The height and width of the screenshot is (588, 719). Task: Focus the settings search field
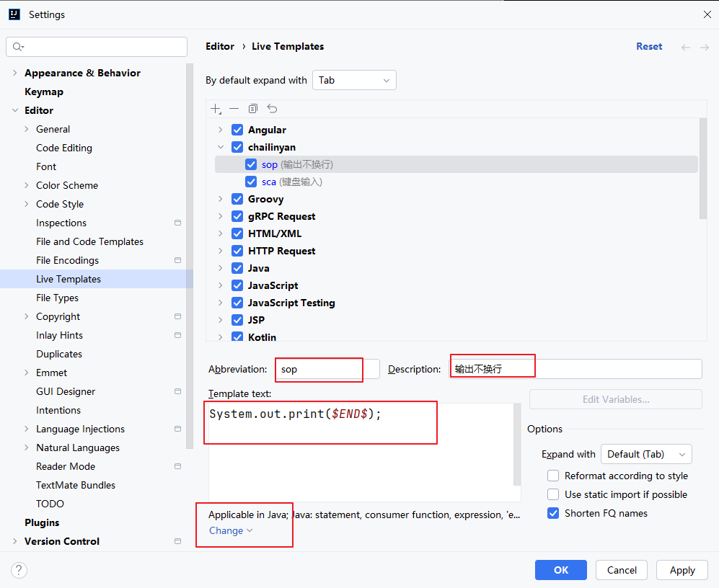pos(97,47)
